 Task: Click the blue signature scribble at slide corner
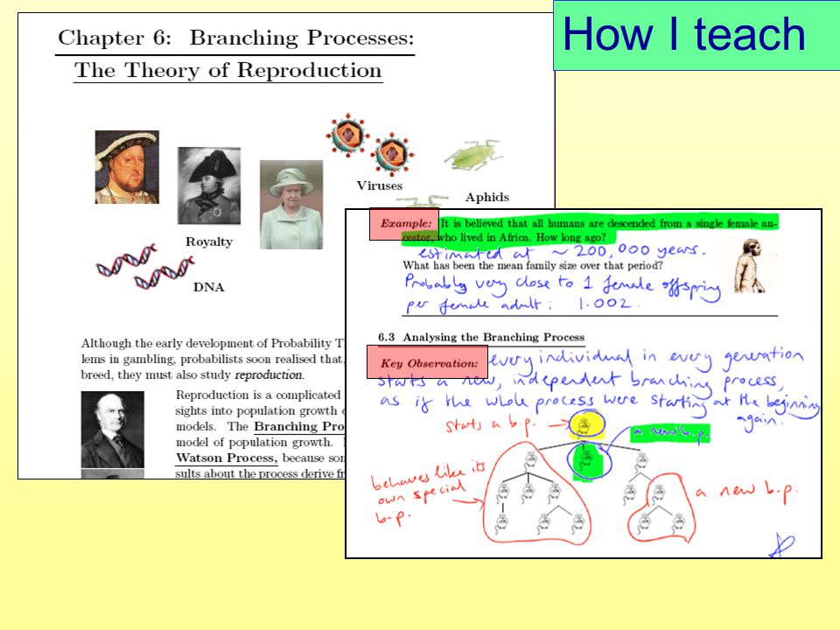pos(782,546)
